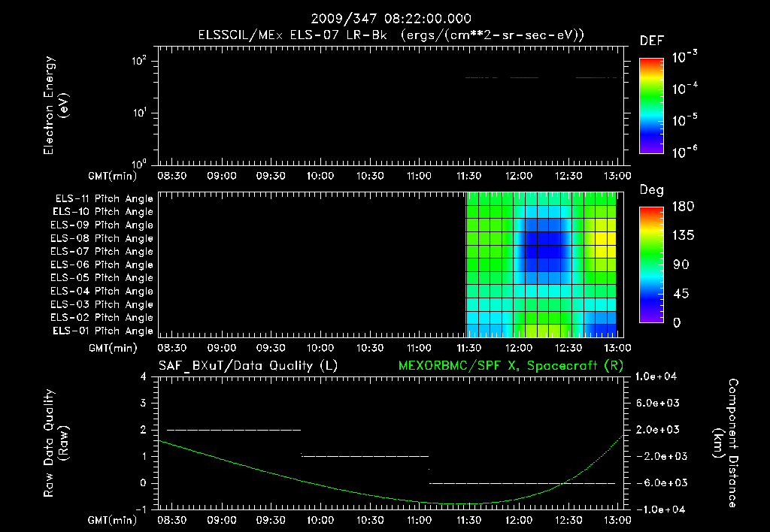Click the 10^-3 tick on DEF color bar
Image resolution: width=770 pixels, height=532 pixels.
(684, 57)
